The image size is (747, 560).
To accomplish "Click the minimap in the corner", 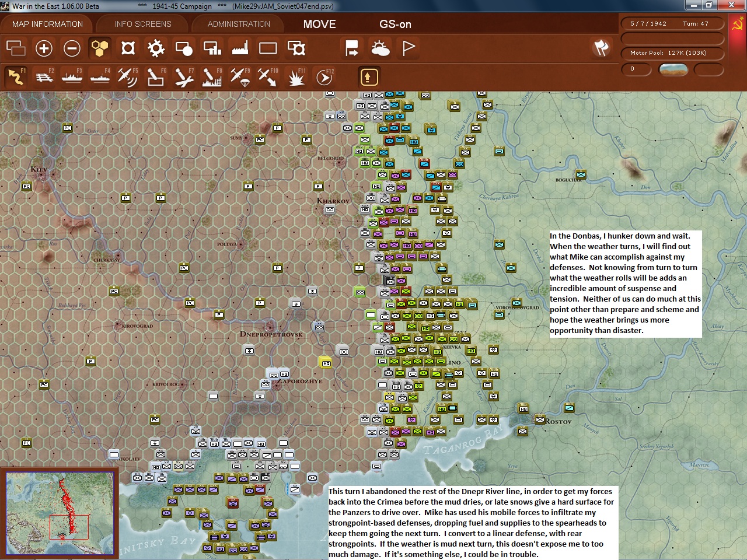I will 60,513.
